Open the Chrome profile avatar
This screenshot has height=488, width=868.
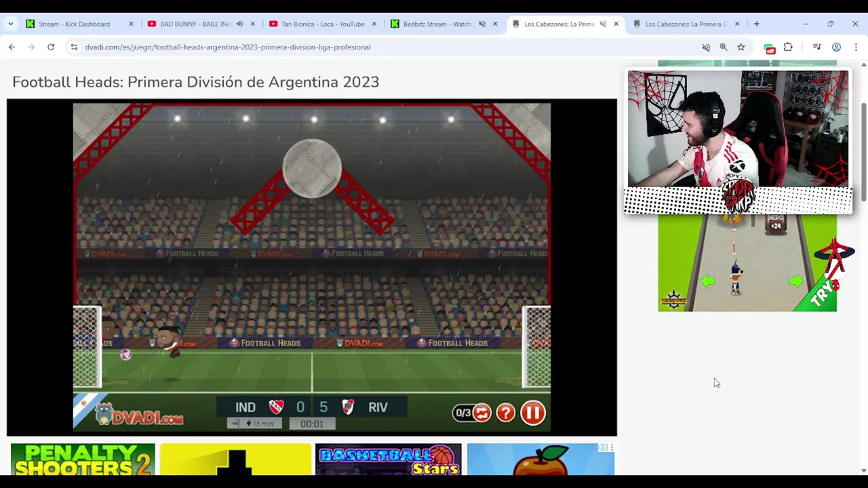click(836, 47)
